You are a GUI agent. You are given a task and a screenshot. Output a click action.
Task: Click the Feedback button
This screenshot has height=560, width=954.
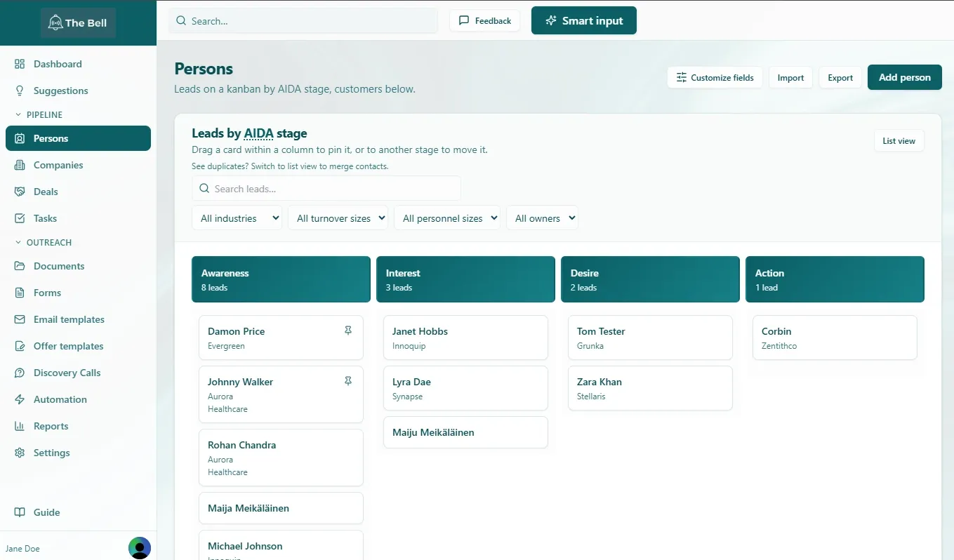[484, 20]
